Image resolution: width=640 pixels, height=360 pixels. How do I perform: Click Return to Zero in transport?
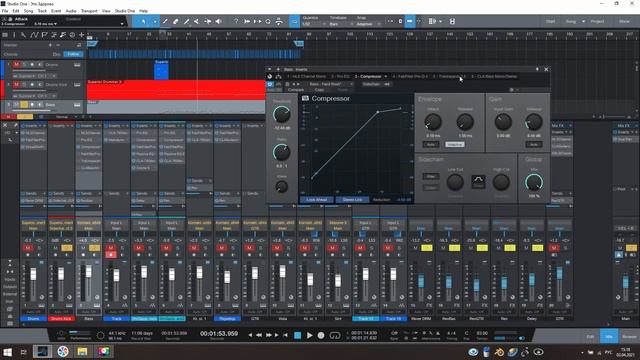[x=285, y=335]
